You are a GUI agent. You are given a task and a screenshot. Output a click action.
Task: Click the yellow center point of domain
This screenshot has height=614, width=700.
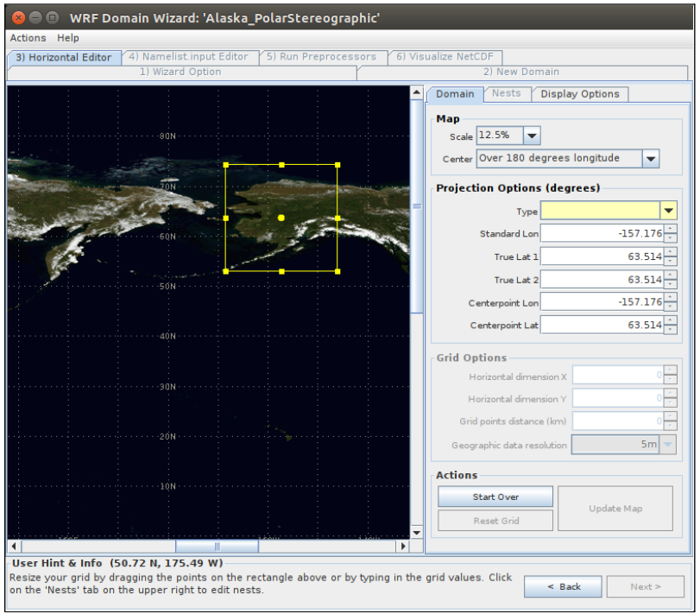point(281,218)
